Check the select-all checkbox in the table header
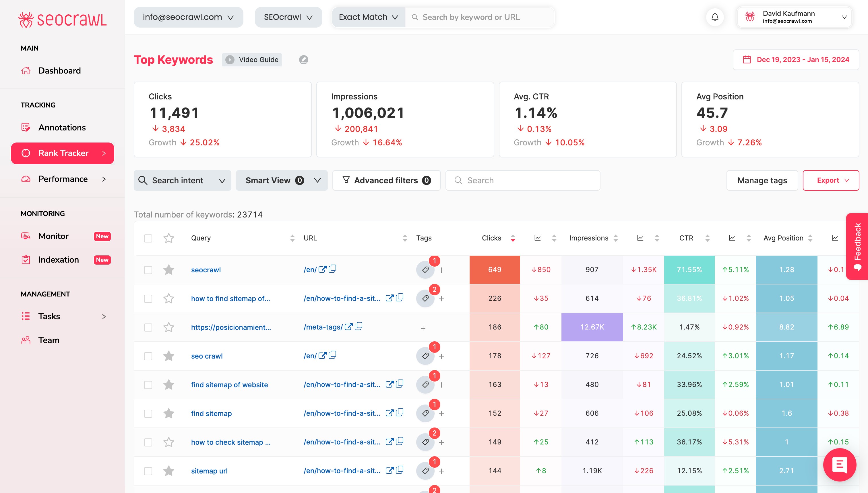 point(148,238)
